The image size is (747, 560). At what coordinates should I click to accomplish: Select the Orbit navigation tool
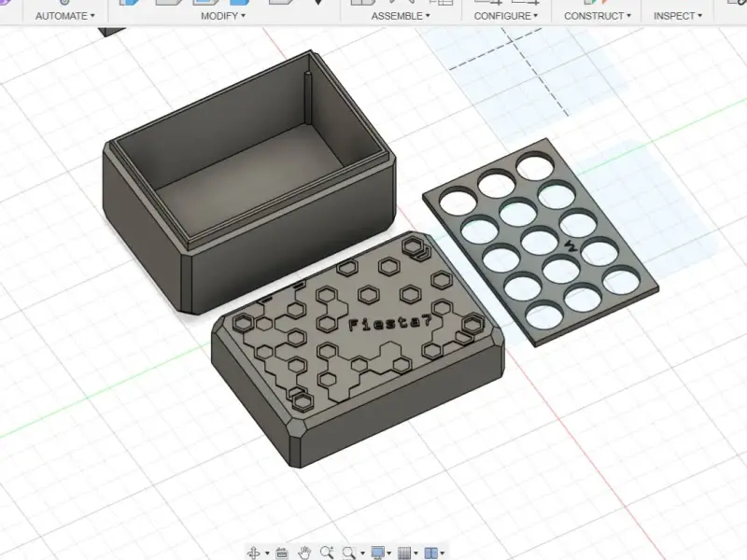(x=253, y=553)
